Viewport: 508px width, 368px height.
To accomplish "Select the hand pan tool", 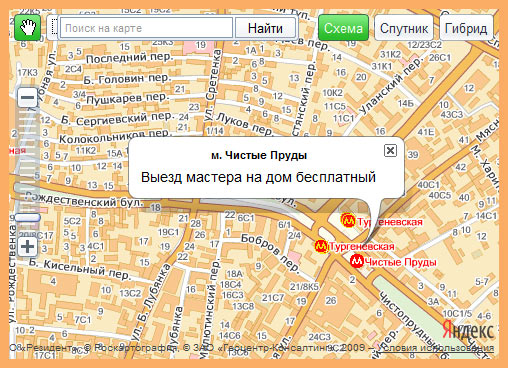I will coord(28,28).
